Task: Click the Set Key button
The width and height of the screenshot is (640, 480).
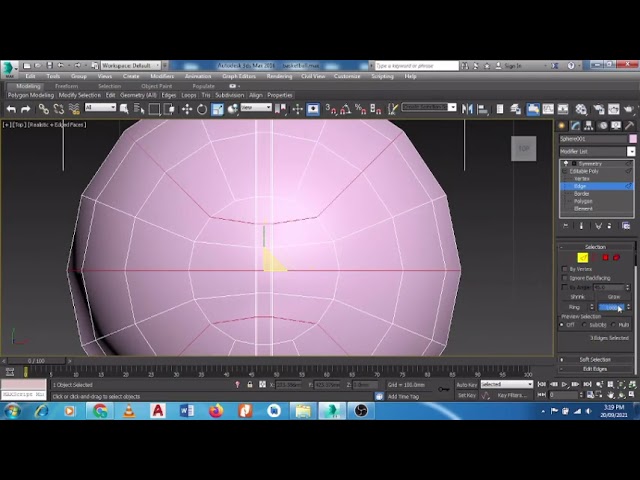Action: click(x=467, y=396)
